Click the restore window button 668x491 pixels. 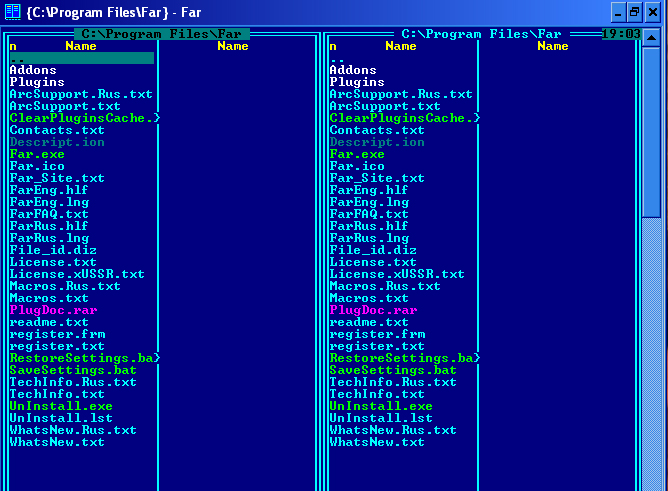634,12
